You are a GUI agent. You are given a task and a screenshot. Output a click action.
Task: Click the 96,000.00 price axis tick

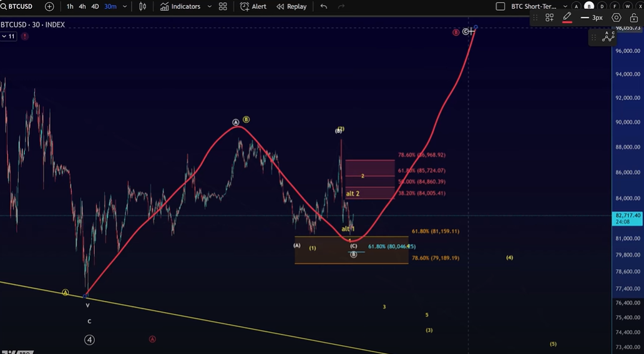coord(628,51)
